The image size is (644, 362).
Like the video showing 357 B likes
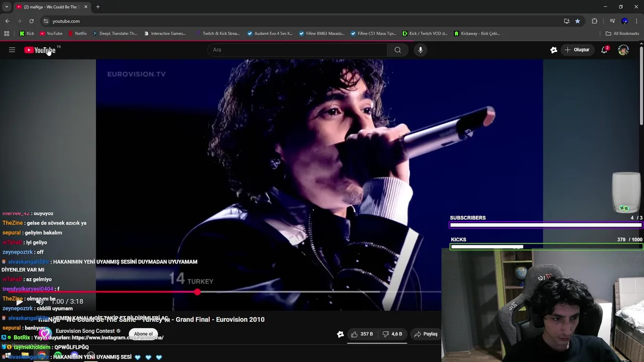[362, 334]
